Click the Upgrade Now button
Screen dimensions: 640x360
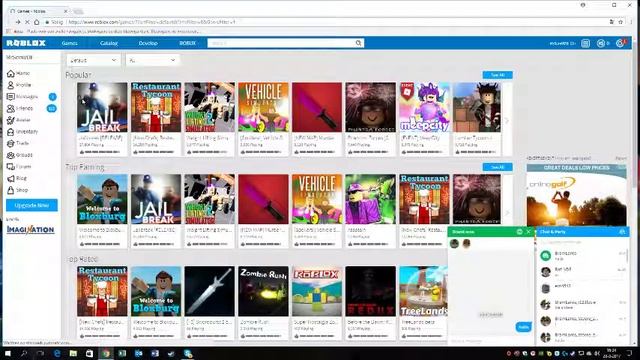pyautogui.click(x=32, y=205)
